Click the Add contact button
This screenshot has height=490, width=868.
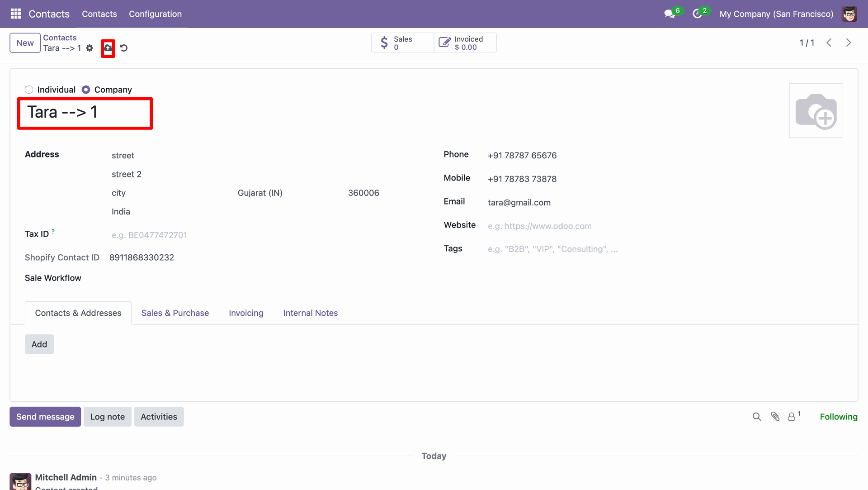(x=39, y=344)
